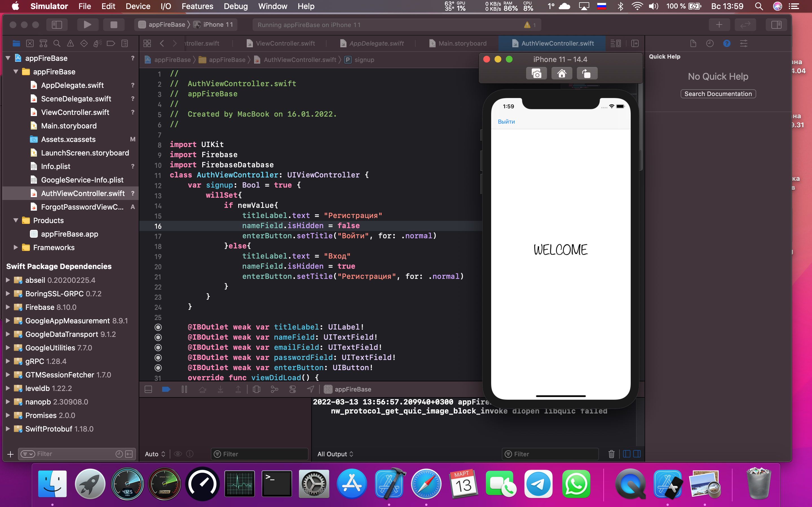Viewport: 812px width, 507px height.
Task: Expand the Firebase 8.10.0 package
Action: [8, 307]
